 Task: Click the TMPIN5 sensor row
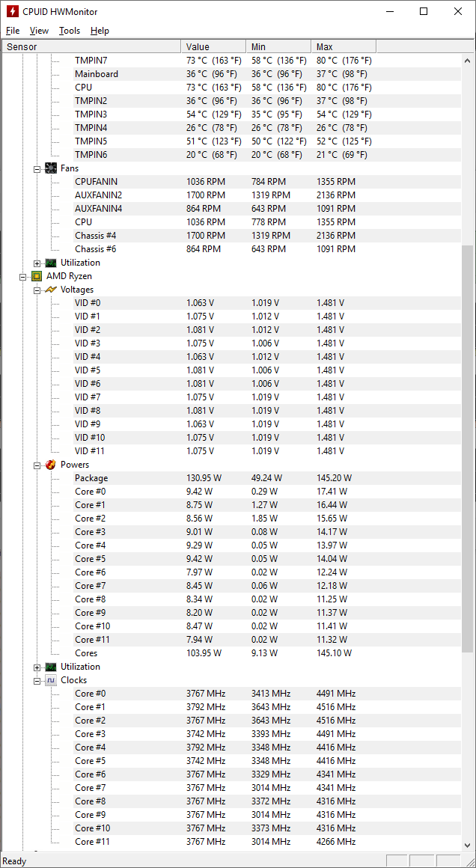tap(266, 141)
